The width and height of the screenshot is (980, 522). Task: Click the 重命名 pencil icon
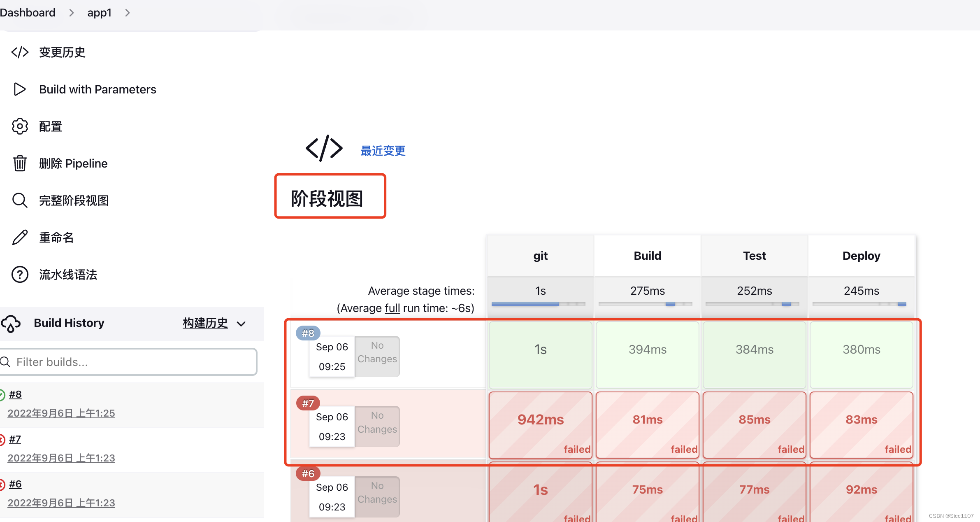coord(20,238)
